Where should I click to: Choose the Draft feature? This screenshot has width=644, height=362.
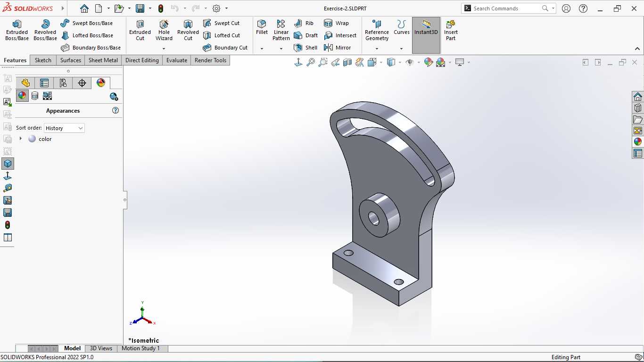coord(305,35)
